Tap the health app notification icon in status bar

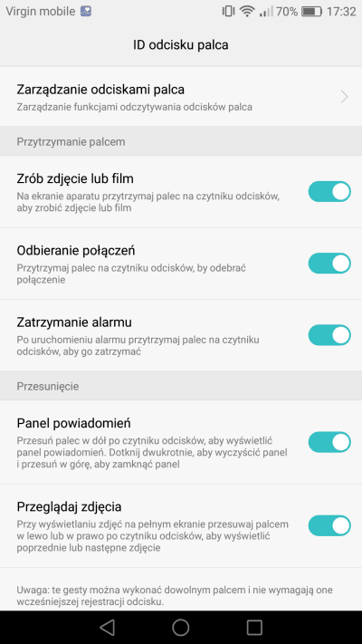tap(86, 11)
